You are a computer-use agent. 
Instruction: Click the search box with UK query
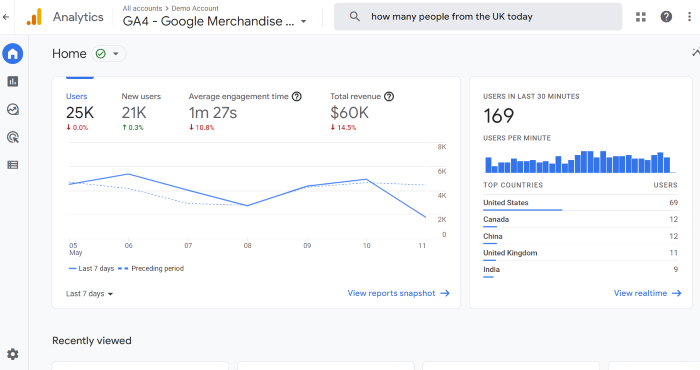pos(478,17)
